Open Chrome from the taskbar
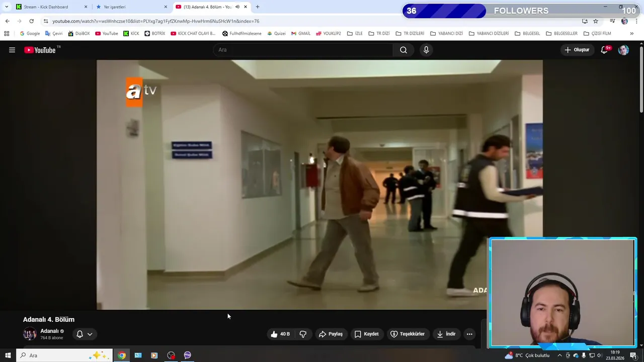Screen dimensions: 644x362 [x=121, y=355]
